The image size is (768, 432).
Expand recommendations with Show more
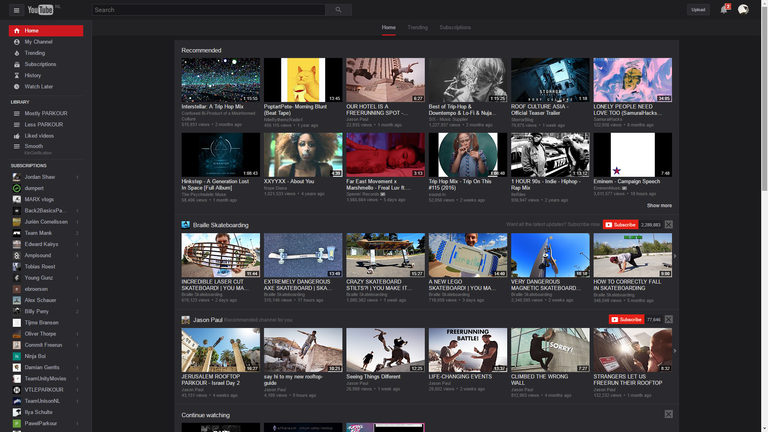659,206
